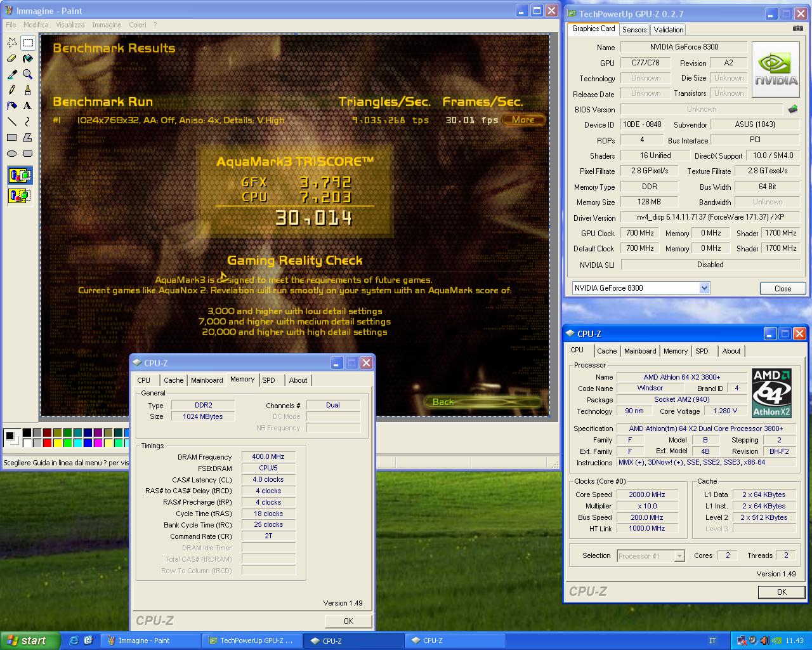Open the File menu in Paint
The width and height of the screenshot is (812, 650).
[11, 25]
